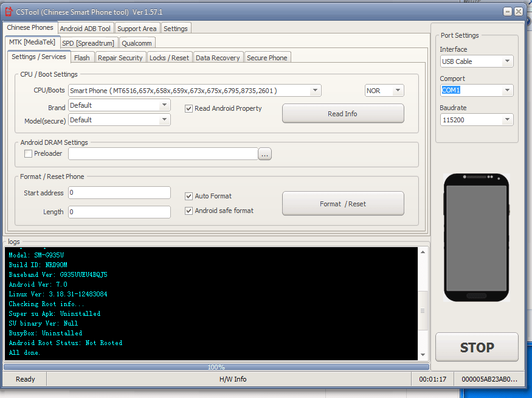
Task: Open the top-level Settings tab
Action: click(176, 29)
